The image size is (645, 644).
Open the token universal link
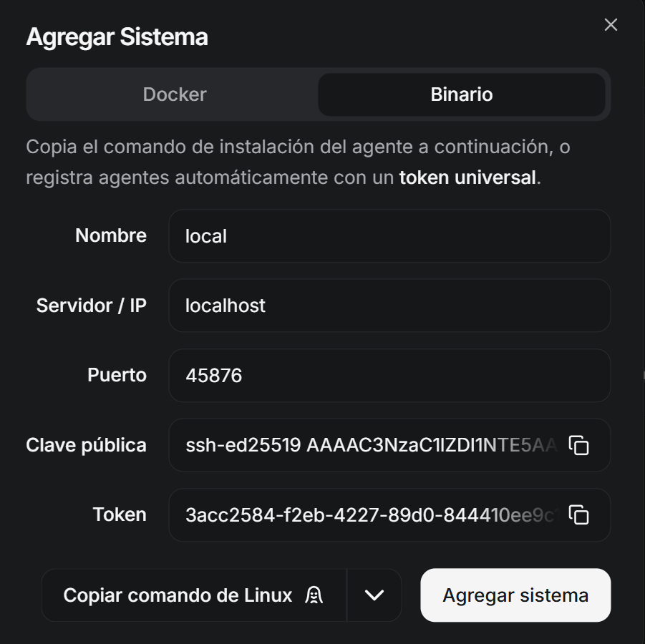467,177
